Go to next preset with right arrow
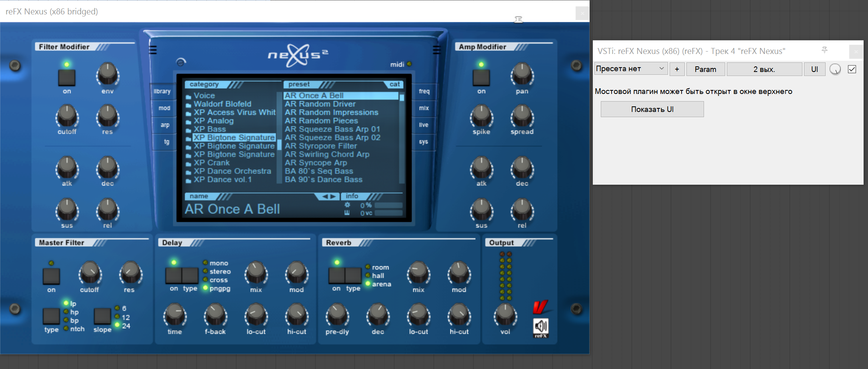This screenshot has height=369, width=868. 333,196
